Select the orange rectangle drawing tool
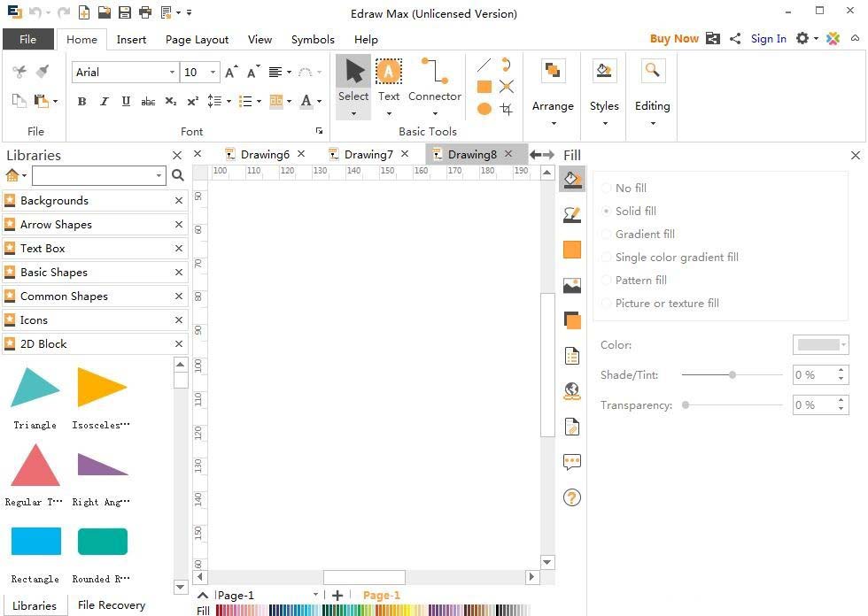868x616 pixels. pyautogui.click(x=484, y=87)
